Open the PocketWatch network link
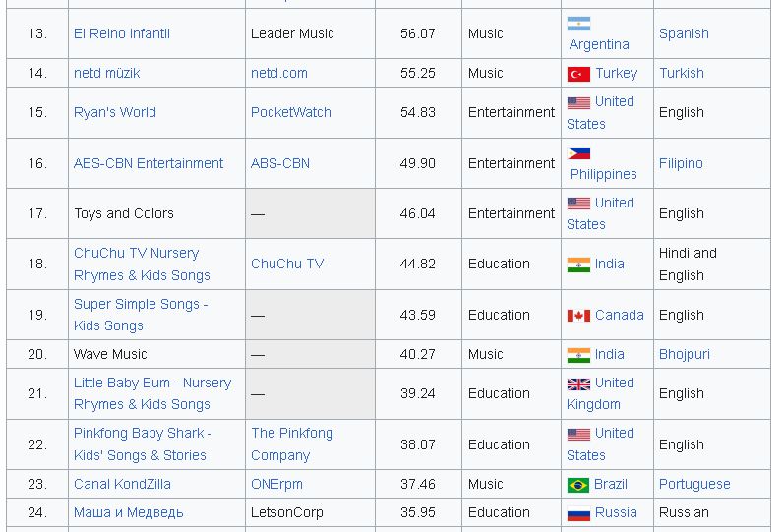This screenshot has height=532, width=782. point(290,112)
